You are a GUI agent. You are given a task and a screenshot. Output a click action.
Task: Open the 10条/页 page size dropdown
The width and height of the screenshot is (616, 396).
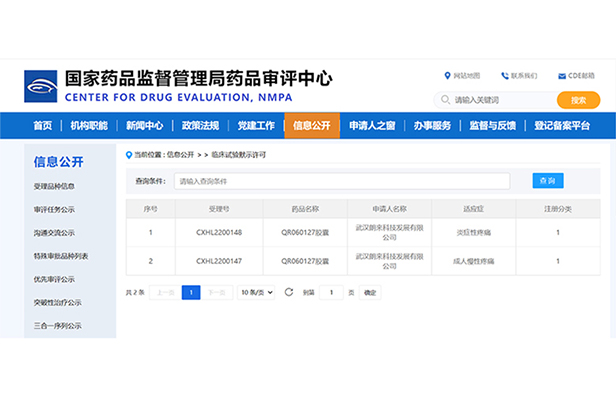click(256, 293)
